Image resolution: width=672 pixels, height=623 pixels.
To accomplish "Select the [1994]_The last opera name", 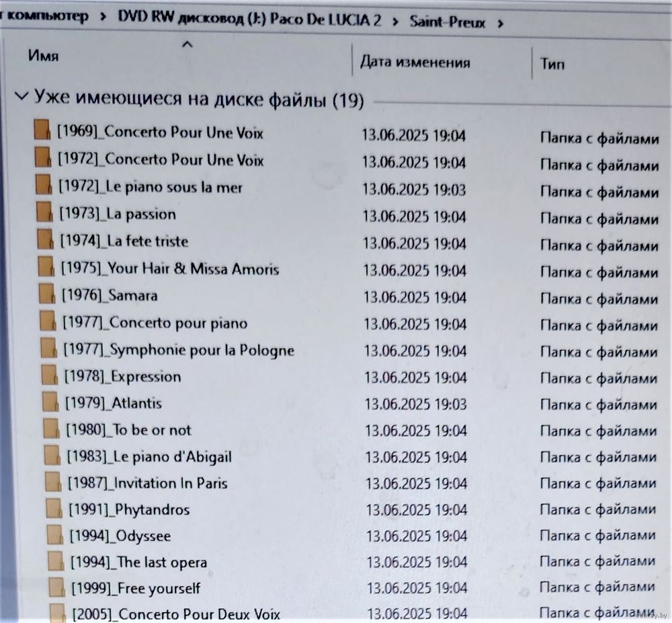I will click(x=139, y=562).
